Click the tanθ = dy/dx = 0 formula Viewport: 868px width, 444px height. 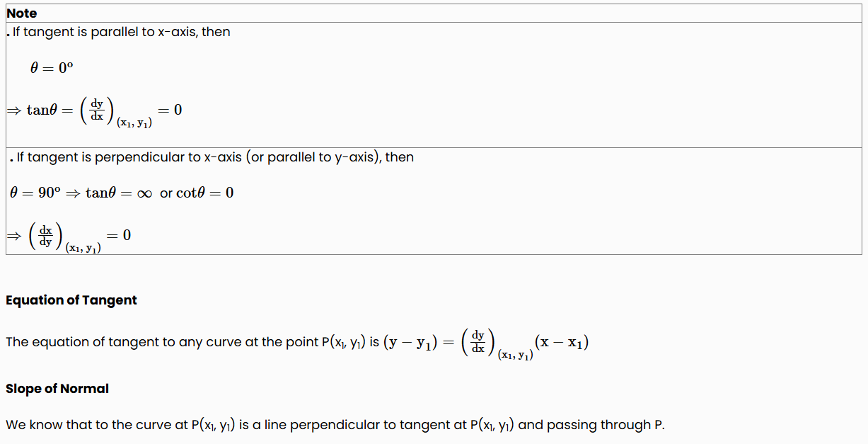95,113
